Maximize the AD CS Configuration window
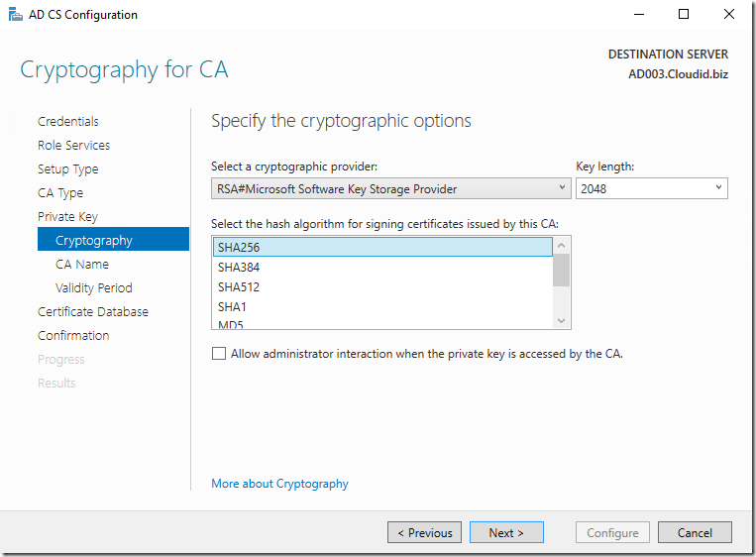 [x=684, y=15]
